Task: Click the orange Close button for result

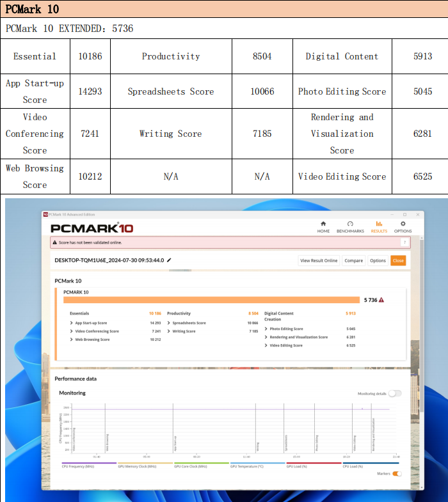Action: 398,260
